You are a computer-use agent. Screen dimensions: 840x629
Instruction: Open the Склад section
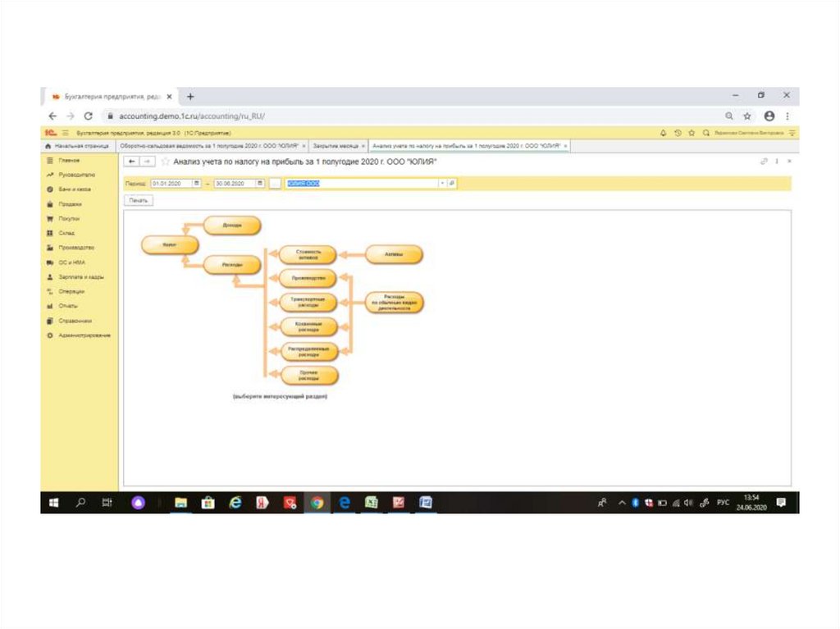tap(66, 233)
